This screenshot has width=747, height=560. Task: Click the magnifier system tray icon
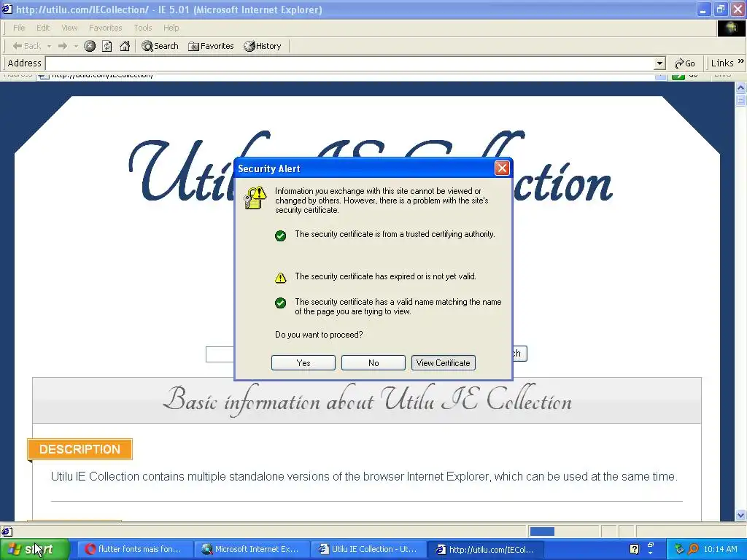[693, 550]
